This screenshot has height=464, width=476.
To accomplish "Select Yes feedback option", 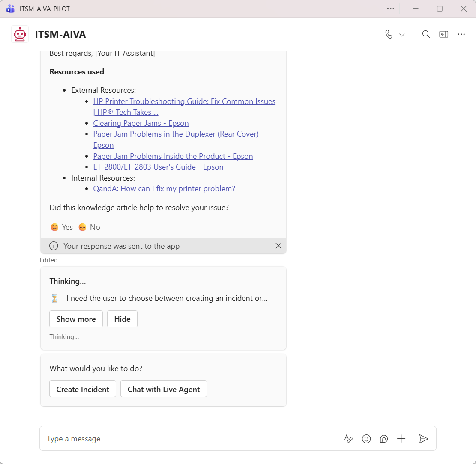I will click(x=62, y=227).
